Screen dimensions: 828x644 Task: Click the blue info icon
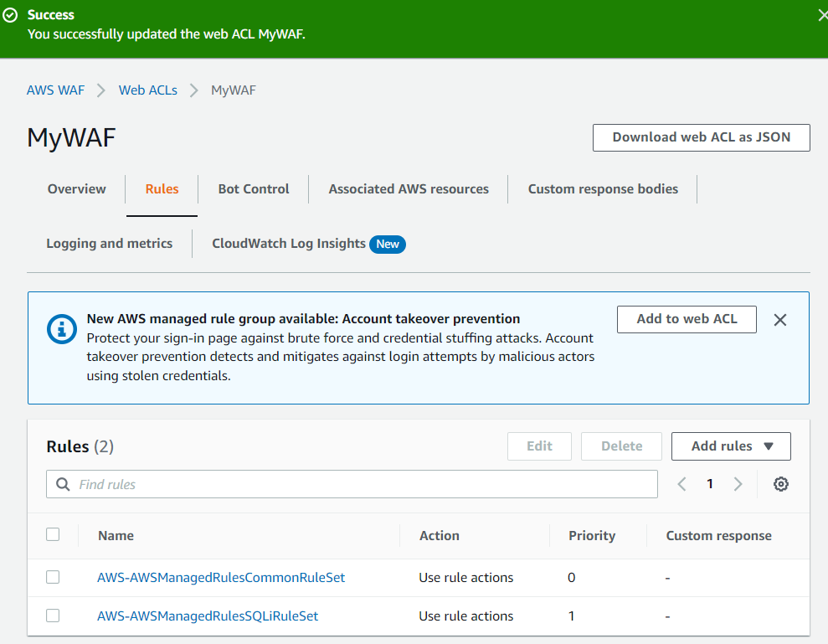pyautogui.click(x=62, y=329)
